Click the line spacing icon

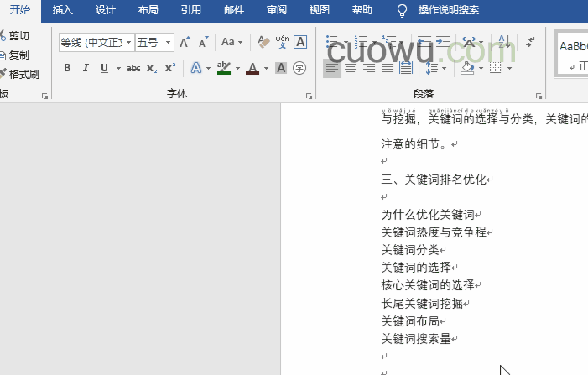(432, 68)
